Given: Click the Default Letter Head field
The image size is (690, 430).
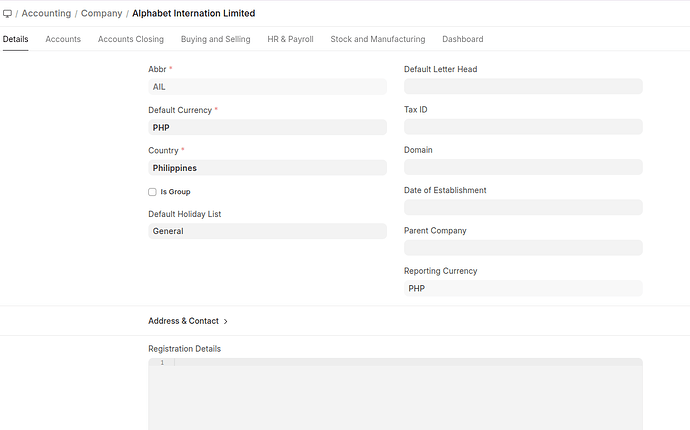Looking at the screenshot, I should point(522,87).
